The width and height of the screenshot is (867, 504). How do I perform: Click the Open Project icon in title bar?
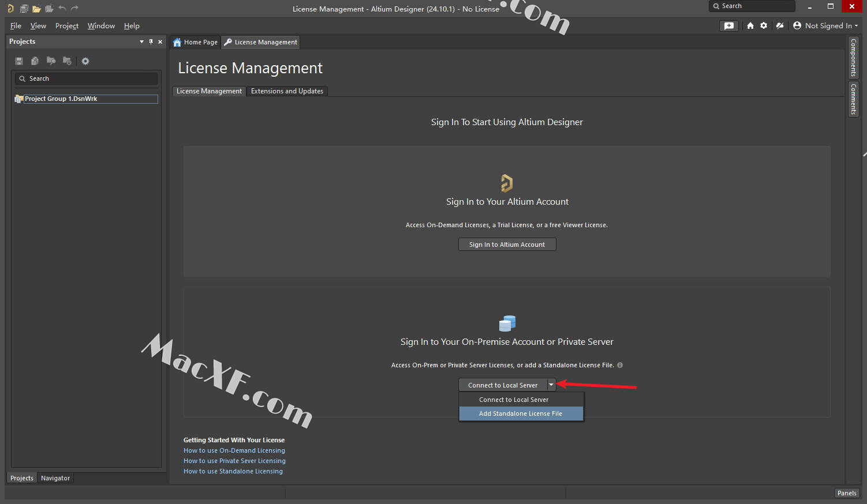tap(49, 8)
